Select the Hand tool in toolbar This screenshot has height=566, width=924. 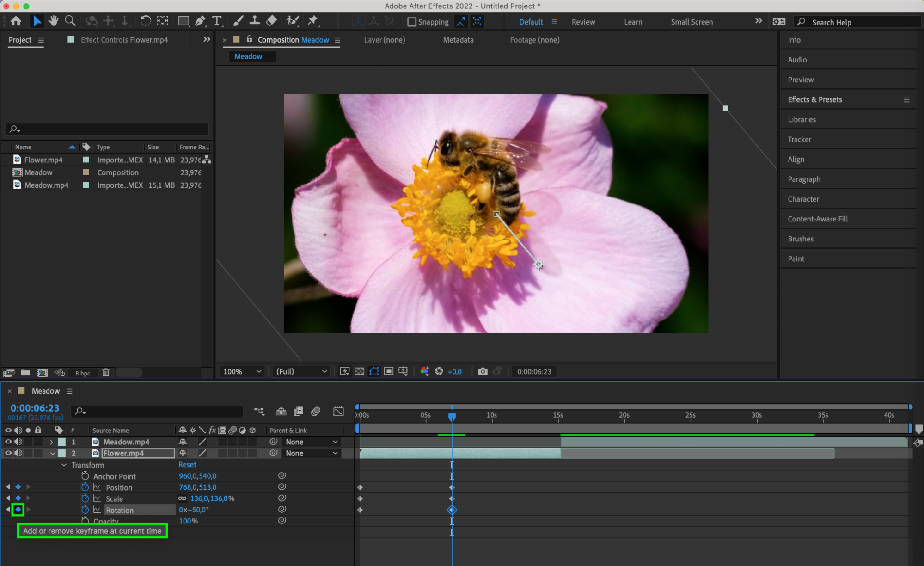tap(54, 21)
